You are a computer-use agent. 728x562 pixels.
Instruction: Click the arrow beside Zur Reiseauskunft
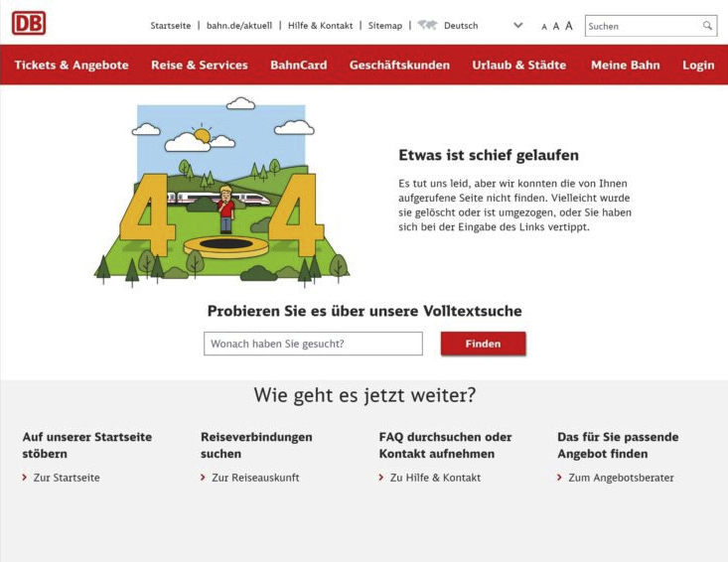pyautogui.click(x=203, y=477)
